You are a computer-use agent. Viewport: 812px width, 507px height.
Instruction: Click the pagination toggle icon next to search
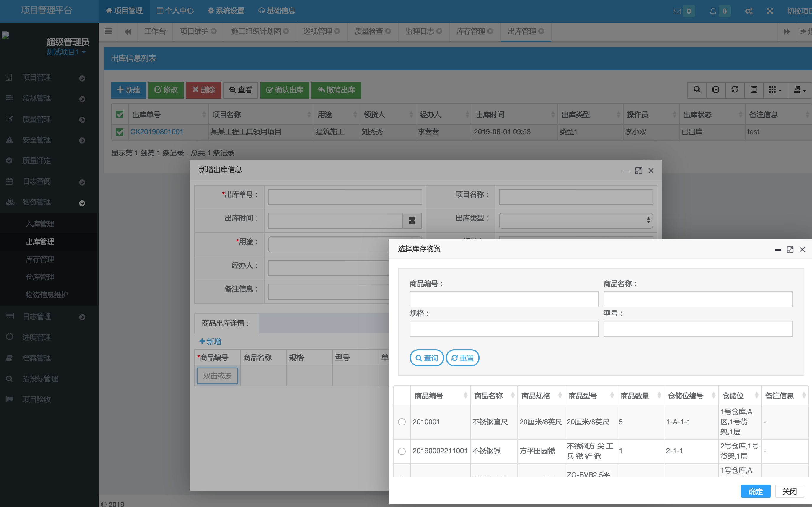716,90
